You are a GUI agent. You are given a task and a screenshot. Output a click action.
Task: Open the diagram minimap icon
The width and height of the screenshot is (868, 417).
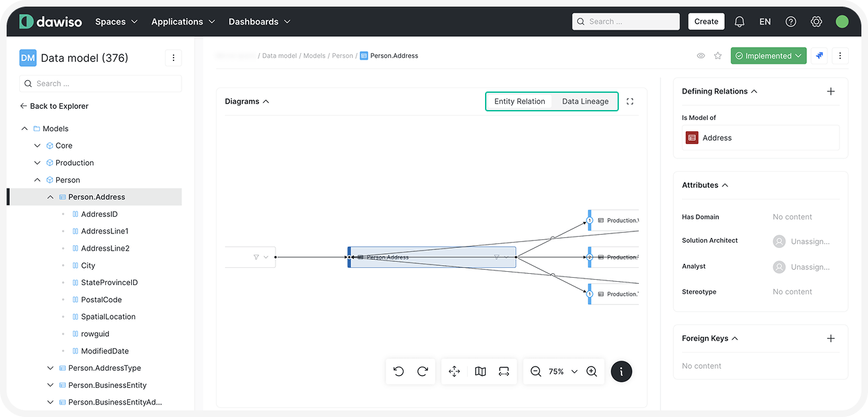pyautogui.click(x=480, y=371)
